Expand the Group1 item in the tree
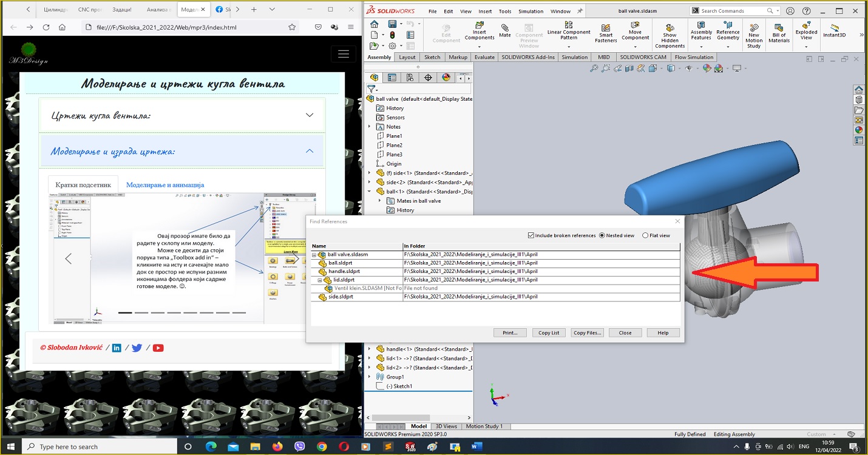This screenshot has width=868, height=455. [x=369, y=377]
